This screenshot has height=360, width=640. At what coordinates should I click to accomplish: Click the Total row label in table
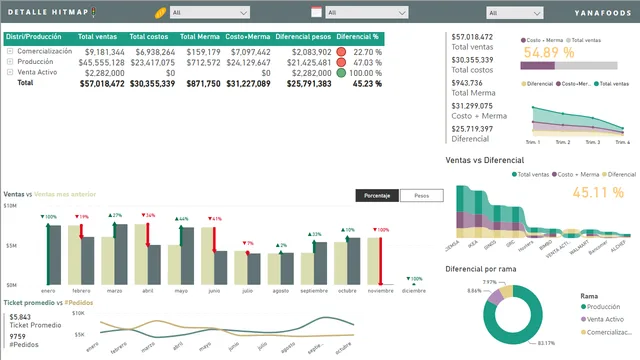25,82
